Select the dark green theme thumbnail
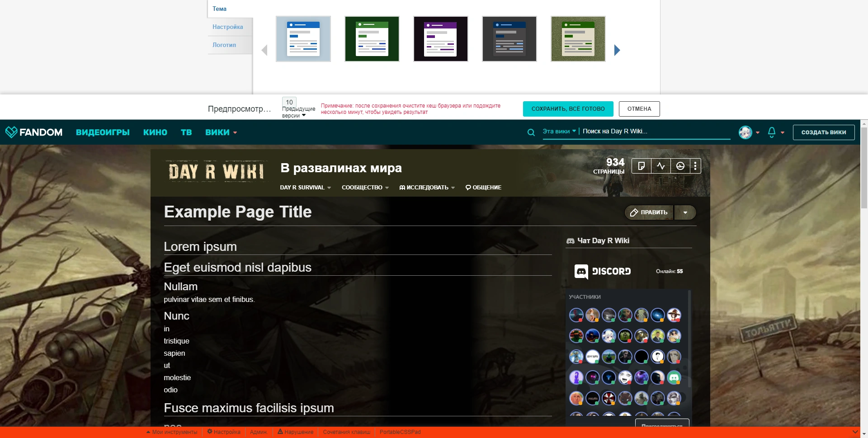Screen dimensions: 868x438 click(372, 39)
